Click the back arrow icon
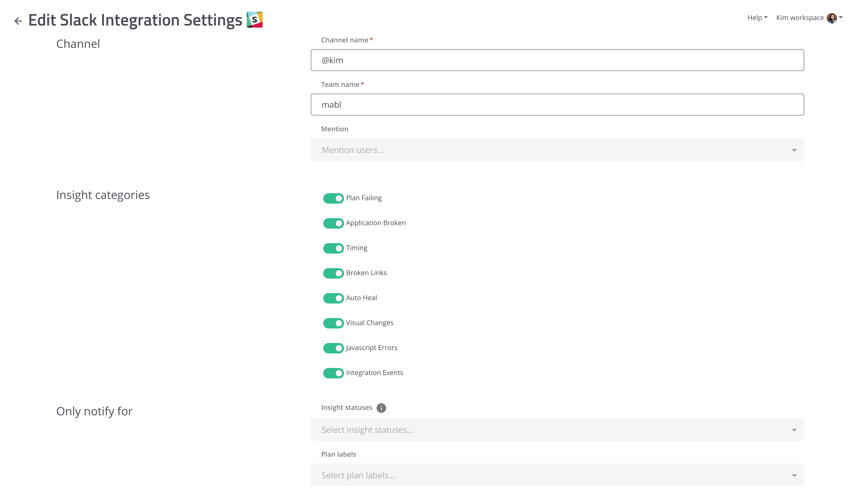The image size is (849, 504). click(18, 21)
